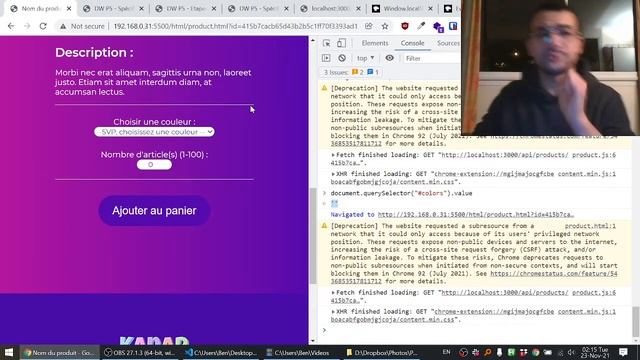Open the 2 warning issues badge
The width and height of the screenshot is (640, 360).
[358, 72]
